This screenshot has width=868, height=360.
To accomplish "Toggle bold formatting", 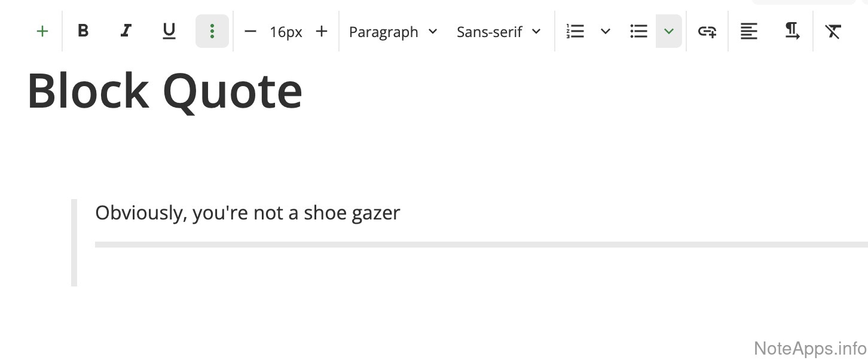I will point(84,31).
